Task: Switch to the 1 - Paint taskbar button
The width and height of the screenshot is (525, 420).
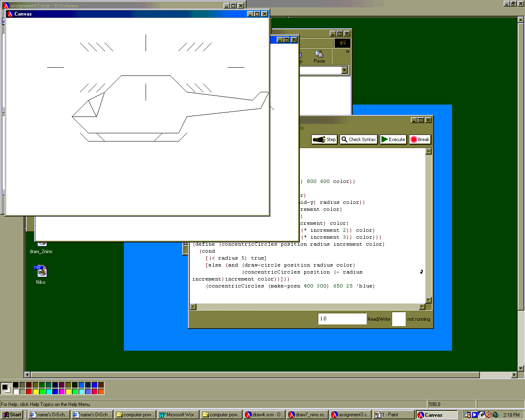Action: [393, 415]
